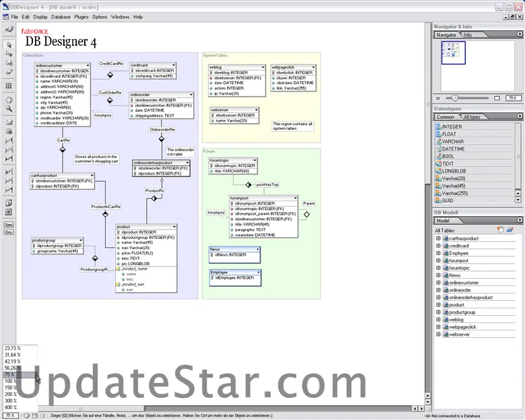
Task: Open the DB Modell panel options arrow
Action: pyautogui.click(x=520, y=220)
